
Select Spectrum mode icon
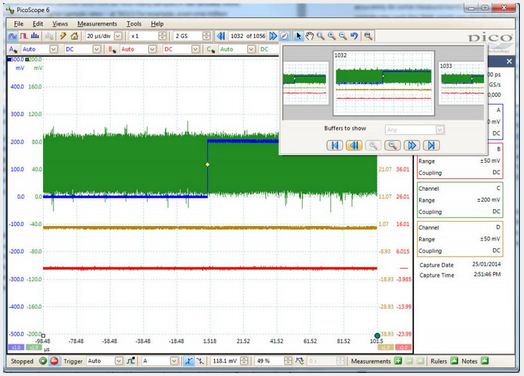[x=35, y=36]
